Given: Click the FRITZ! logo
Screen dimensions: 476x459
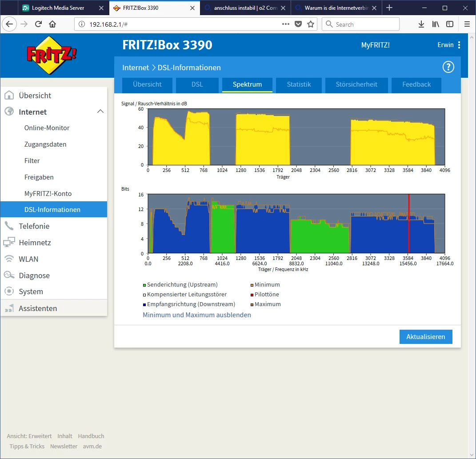Looking at the screenshot, I should 51,55.
